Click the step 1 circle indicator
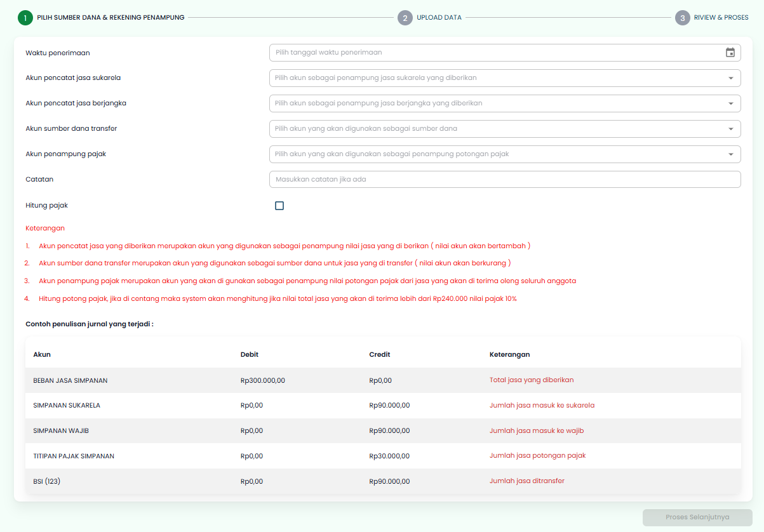The height and width of the screenshot is (532, 764). point(25,18)
